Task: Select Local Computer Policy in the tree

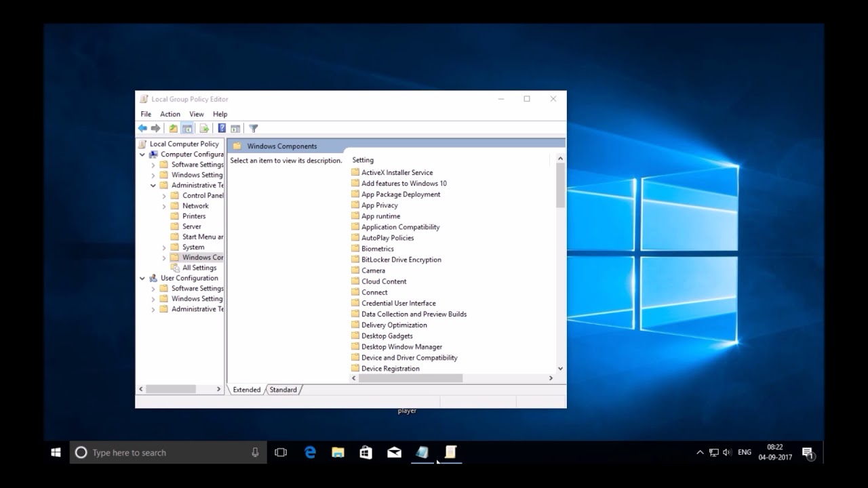Action: coord(184,144)
